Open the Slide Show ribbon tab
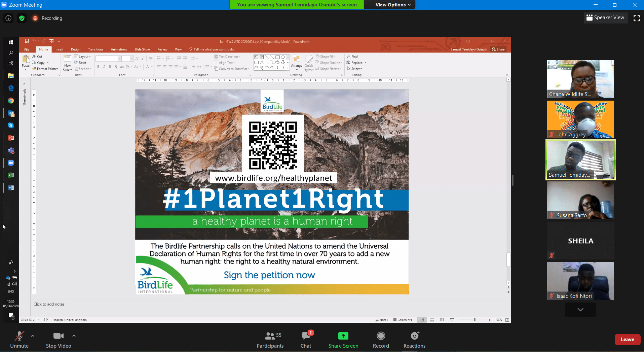 pos(142,49)
